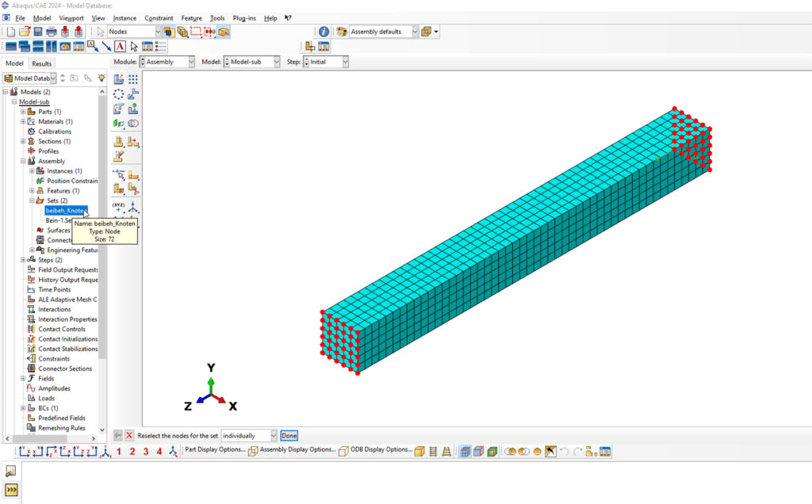
Task: Select the Create Instance tool
Action: [117, 78]
